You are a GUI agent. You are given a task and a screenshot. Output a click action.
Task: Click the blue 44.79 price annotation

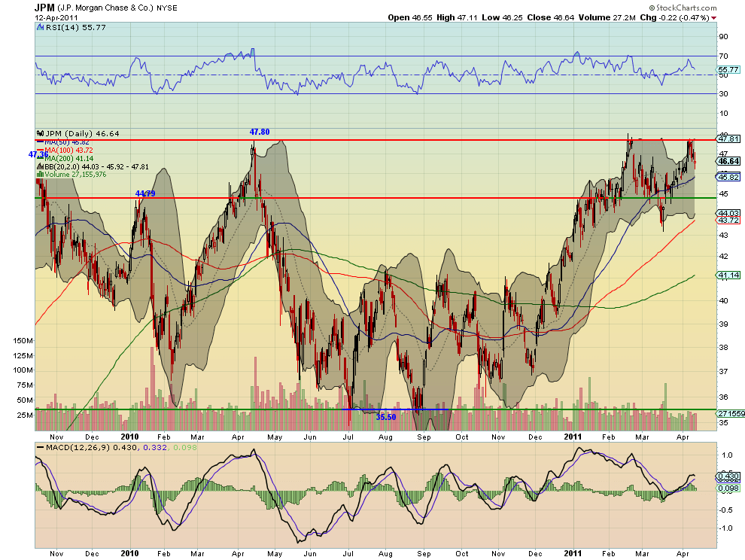click(x=145, y=193)
